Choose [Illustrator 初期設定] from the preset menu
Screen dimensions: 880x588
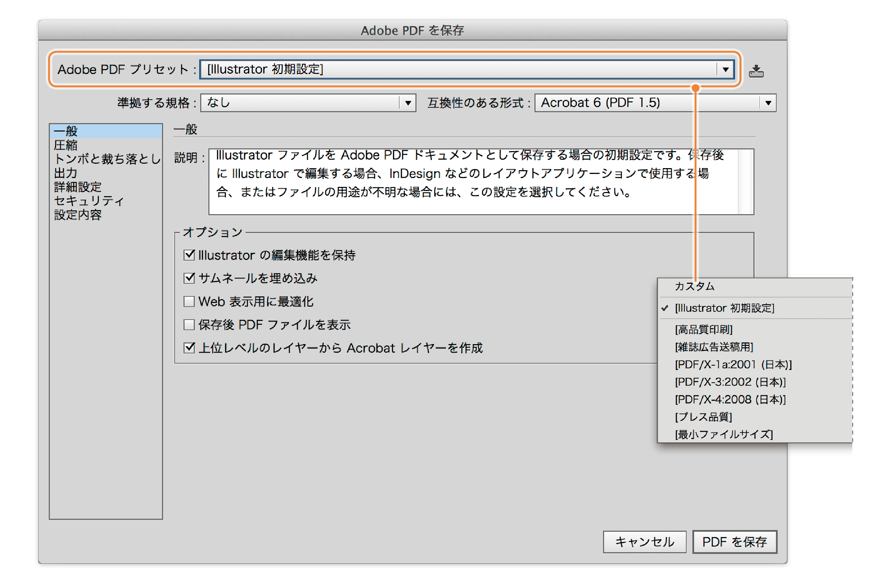pos(754,308)
